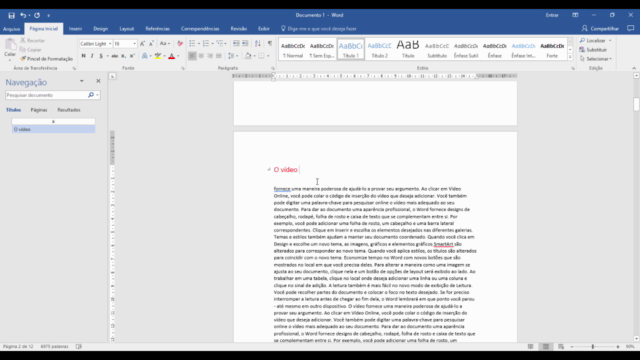This screenshot has height=360, width=640.
Task: Open the Selecionar dropdown
Action: tap(596, 59)
